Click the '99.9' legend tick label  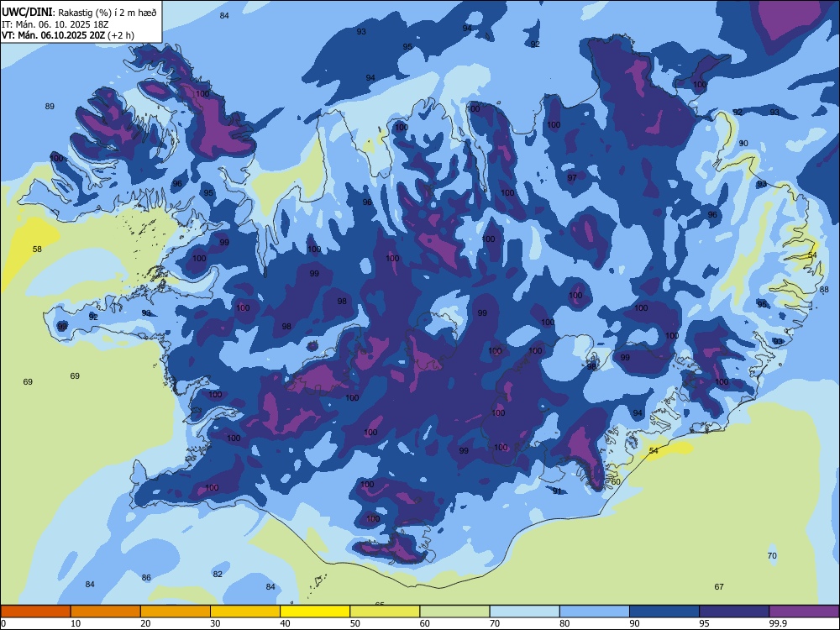[x=778, y=623]
